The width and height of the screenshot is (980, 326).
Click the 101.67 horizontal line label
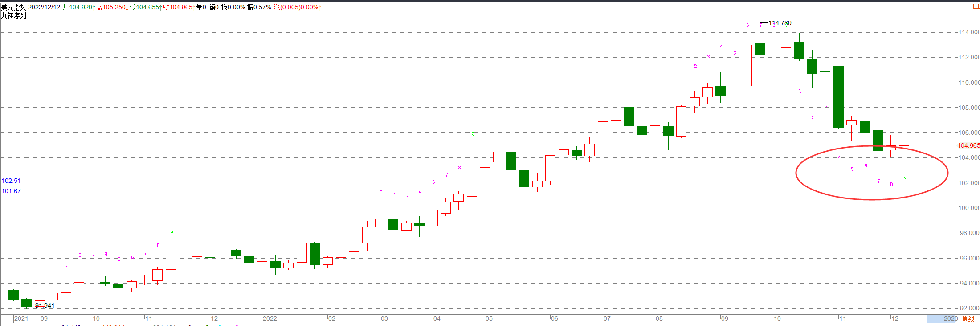tap(11, 191)
